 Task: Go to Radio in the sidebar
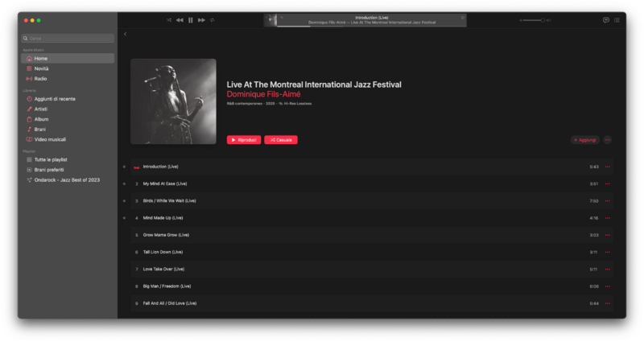point(40,78)
